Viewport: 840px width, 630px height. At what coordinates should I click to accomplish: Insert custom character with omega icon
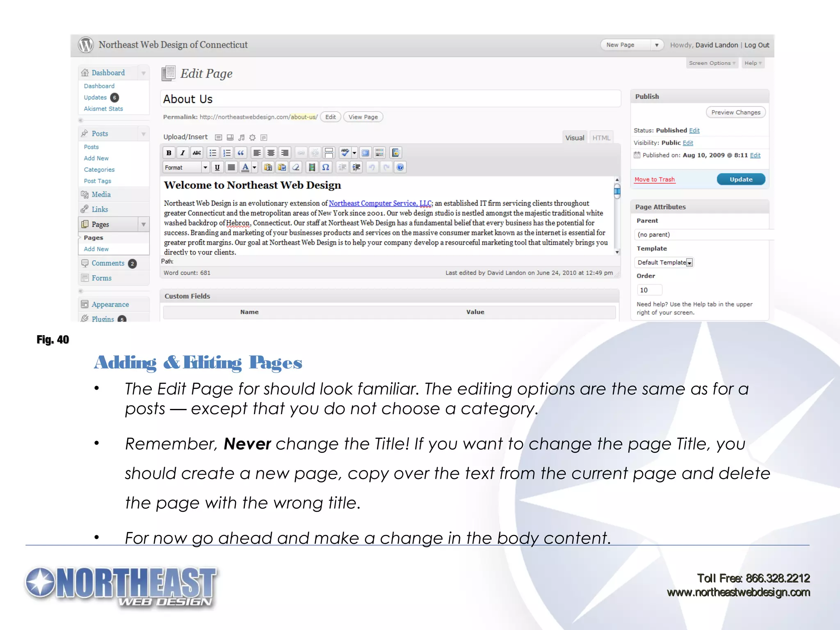(326, 167)
